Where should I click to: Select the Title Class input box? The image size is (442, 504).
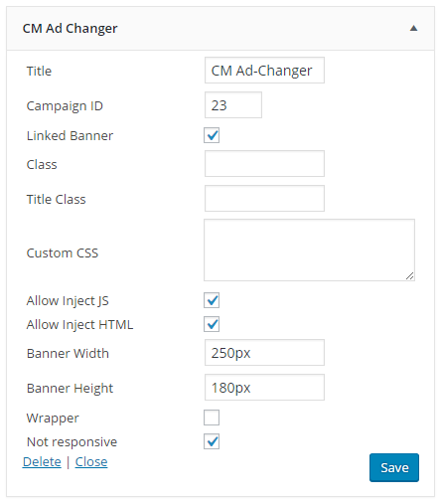(264, 199)
